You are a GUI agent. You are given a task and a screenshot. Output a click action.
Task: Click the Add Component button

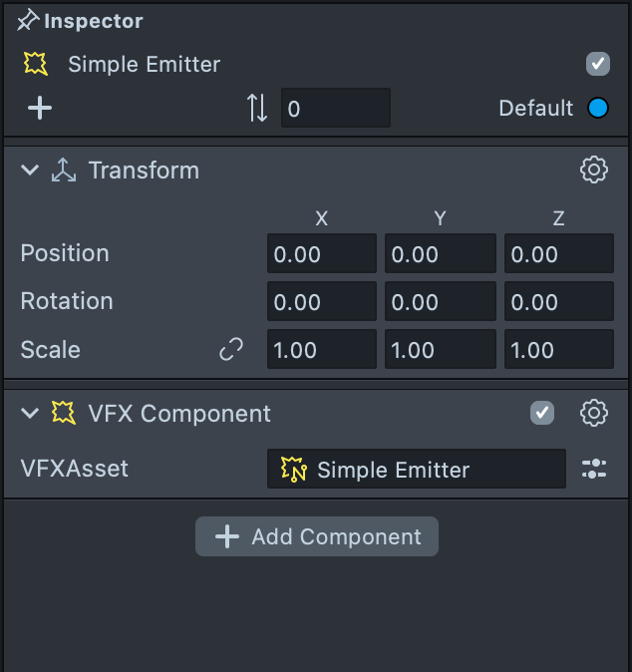pyautogui.click(x=317, y=536)
